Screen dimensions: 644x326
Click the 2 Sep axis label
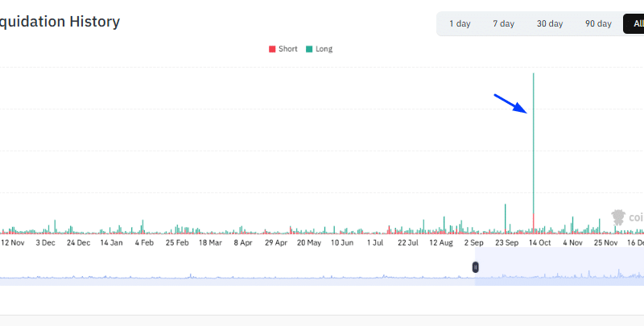click(474, 242)
